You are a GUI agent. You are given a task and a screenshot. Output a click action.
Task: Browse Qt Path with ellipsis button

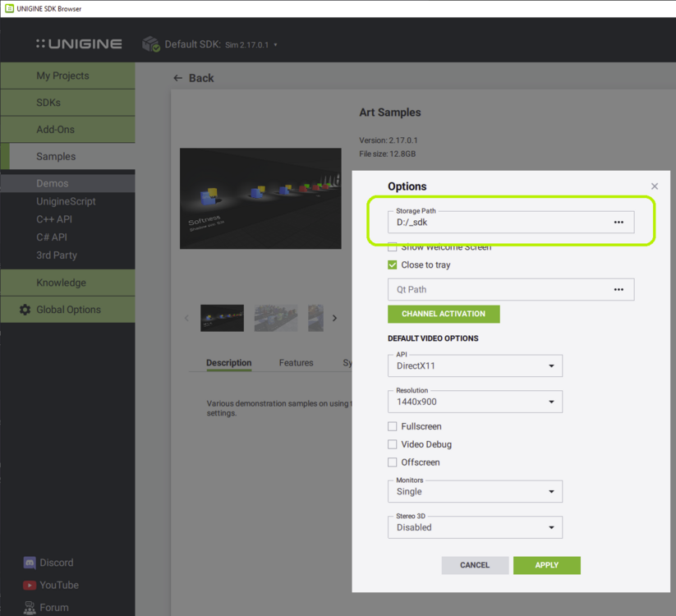(x=619, y=289)
